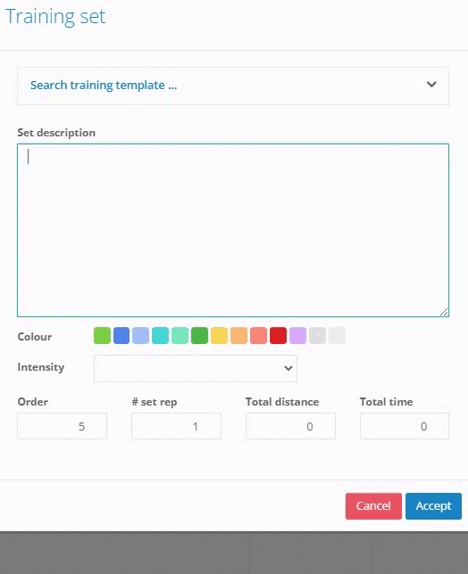This screenshot has width=468, height=574.
Task: Select the turquoise colour swatch
Action: [160, 336]
